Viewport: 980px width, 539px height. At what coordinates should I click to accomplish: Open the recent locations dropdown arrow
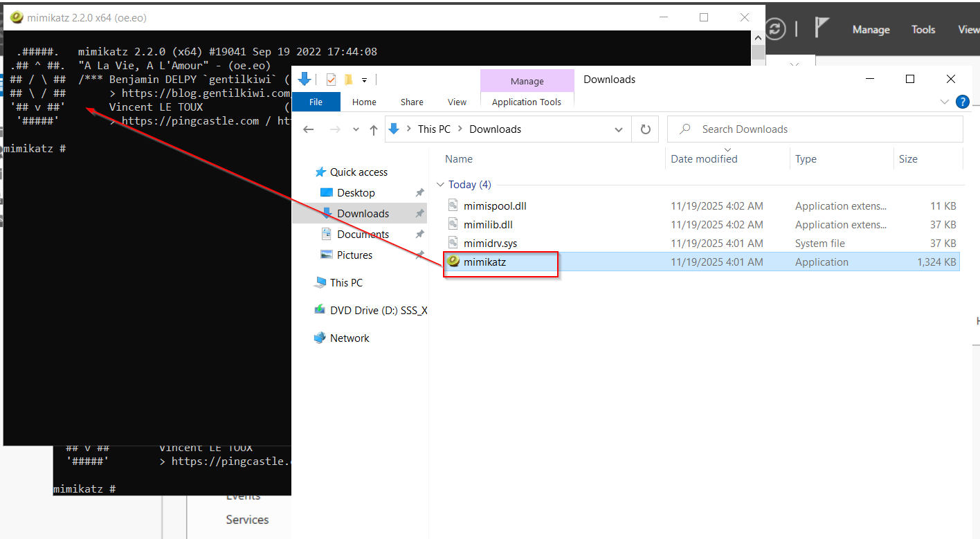click(x=356, y=129)
